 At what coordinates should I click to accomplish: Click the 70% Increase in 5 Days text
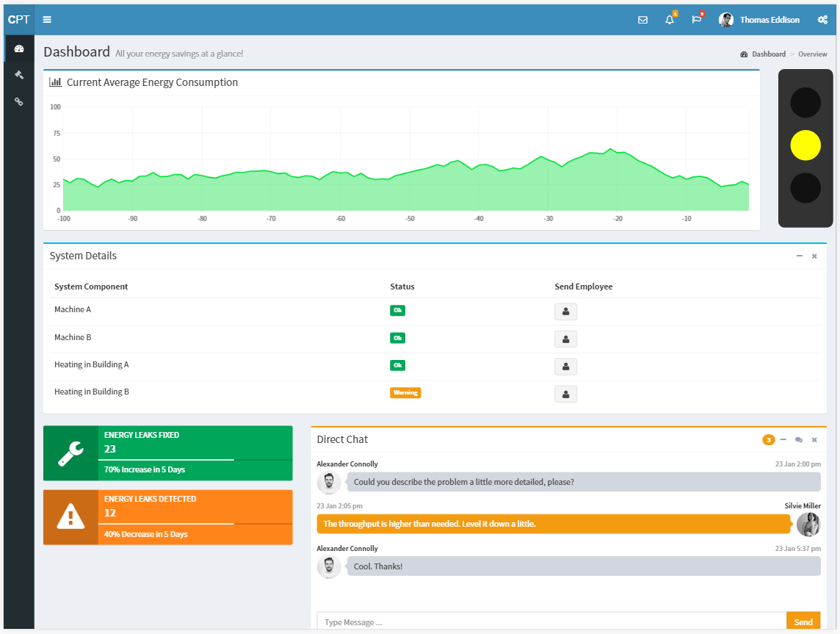(145, 470)
